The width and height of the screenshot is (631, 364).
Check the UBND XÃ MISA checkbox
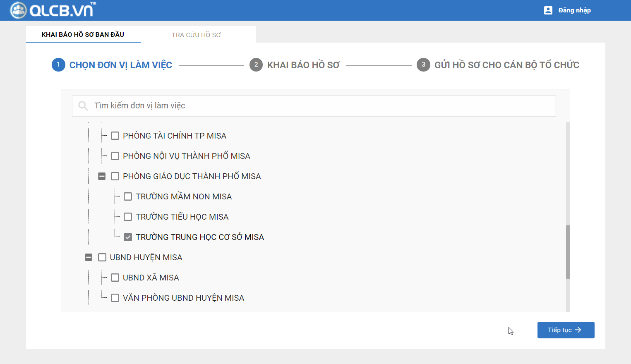[x=115, y=278]
